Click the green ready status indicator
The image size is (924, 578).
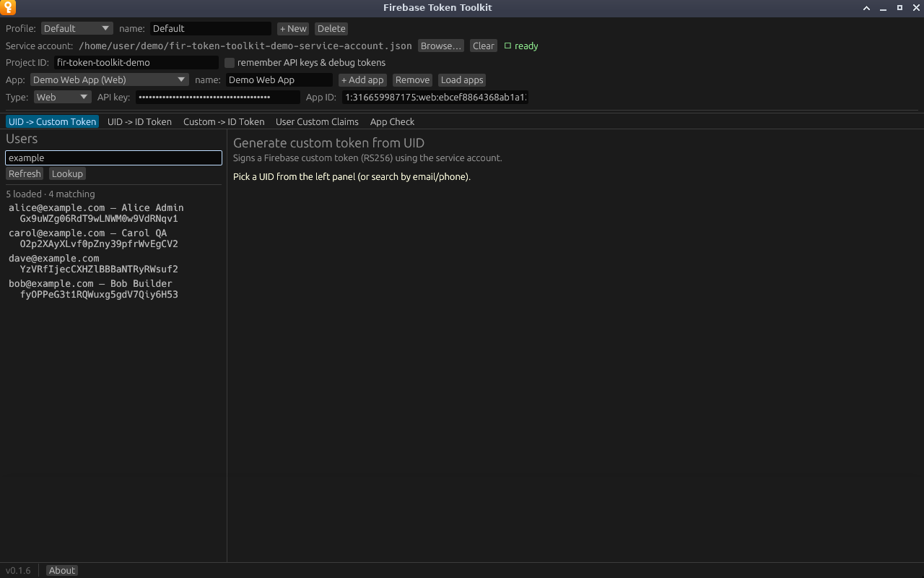[x=521, y=46]
